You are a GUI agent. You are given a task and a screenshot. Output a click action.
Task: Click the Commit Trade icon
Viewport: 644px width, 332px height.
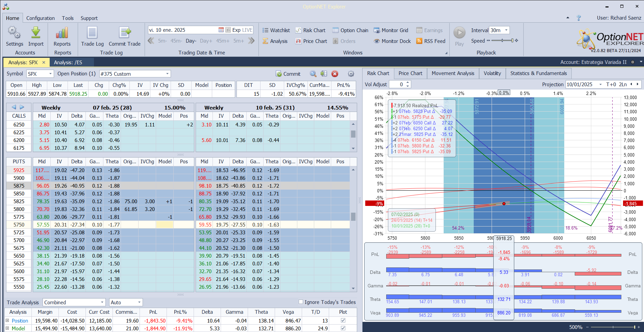125,33
